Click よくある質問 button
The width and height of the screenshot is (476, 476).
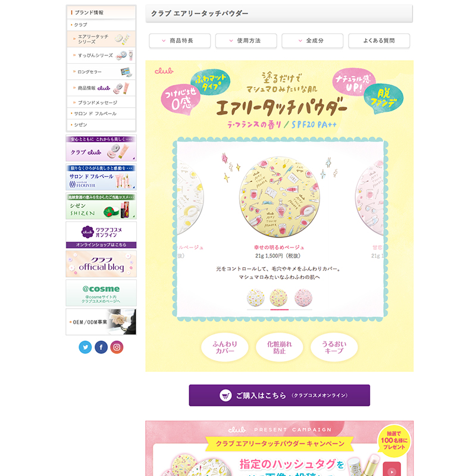tap(379, 40)
